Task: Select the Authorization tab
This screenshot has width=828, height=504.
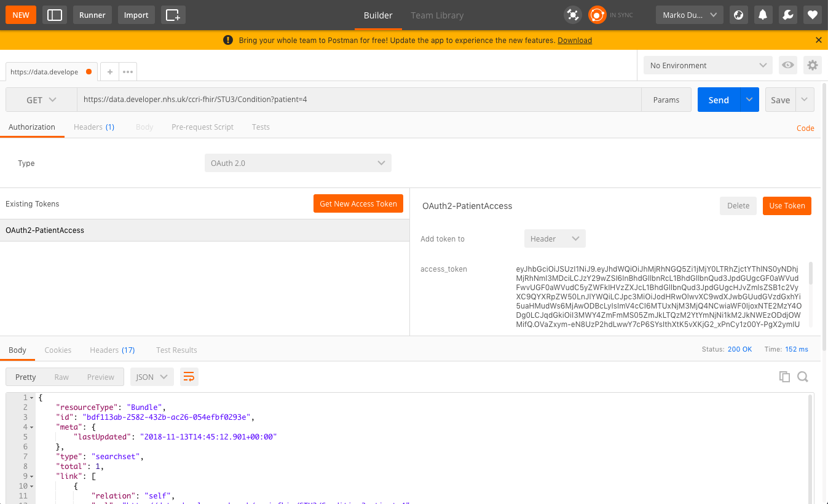Action: pyautogui.click(x=32, y=127)
